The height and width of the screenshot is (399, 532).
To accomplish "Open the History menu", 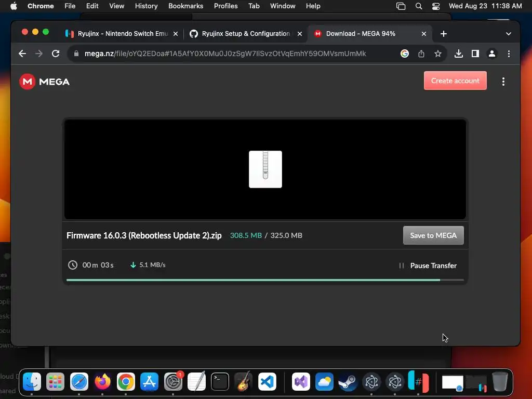I will [146, 6].
